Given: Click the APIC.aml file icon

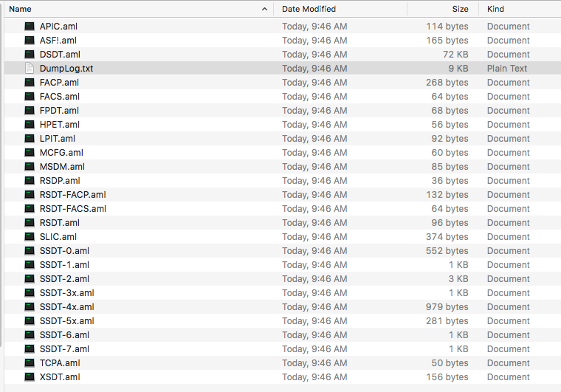Looking at the screenshot, I should [x=30, y=27].
